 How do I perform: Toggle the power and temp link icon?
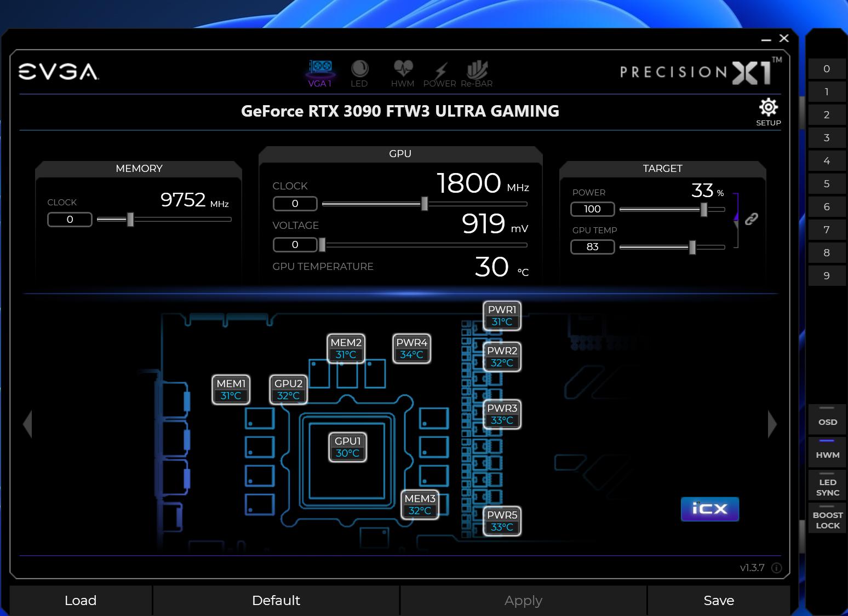(751, 219)
